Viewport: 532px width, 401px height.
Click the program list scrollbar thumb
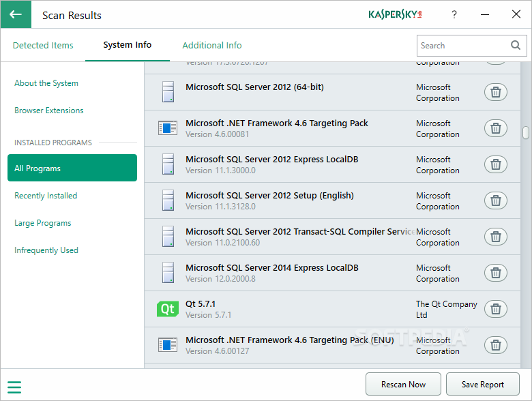pyautogui.click(x=526, y=133)
